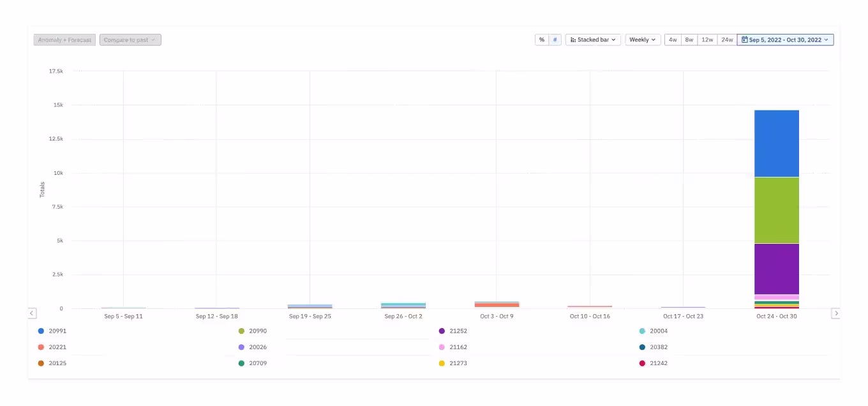Viewport: 868px width, 406px height.
Task: Toggle series 20221 coral legend dot
Action: tap(41, 347)
